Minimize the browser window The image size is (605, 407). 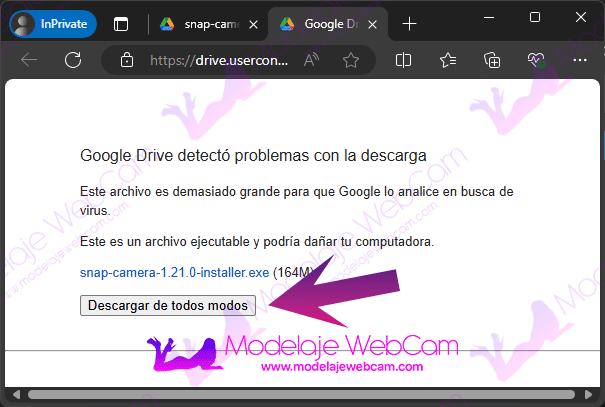coord(489,17)
